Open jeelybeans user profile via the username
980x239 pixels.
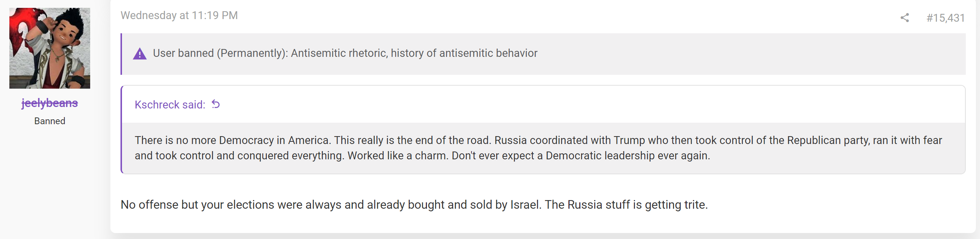49,103
